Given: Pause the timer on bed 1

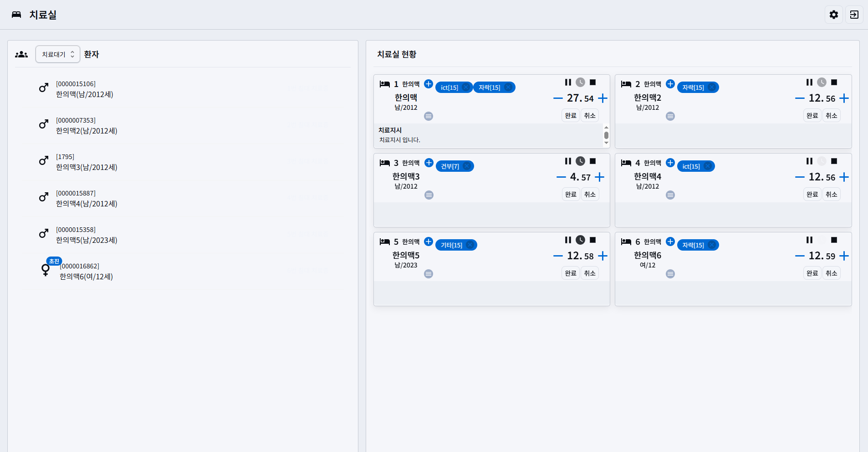Looking at the screenshot, I should pos(568,82).
